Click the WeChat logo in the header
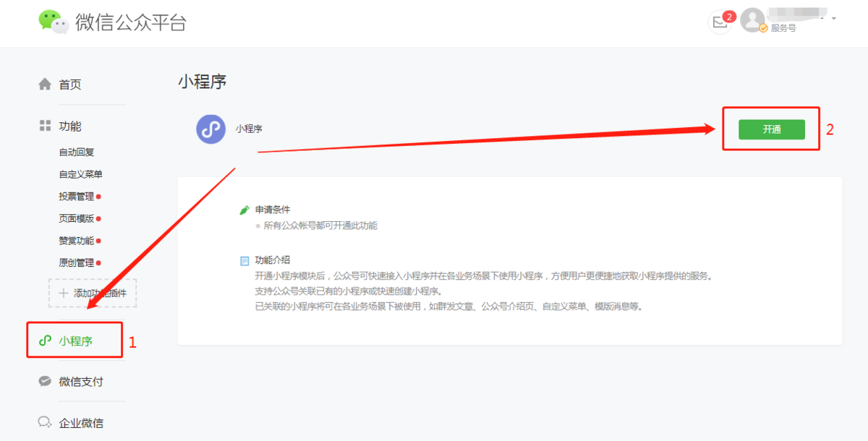This screenshot has height=441, width=868. pyautogui.click(x=54, y=21)
